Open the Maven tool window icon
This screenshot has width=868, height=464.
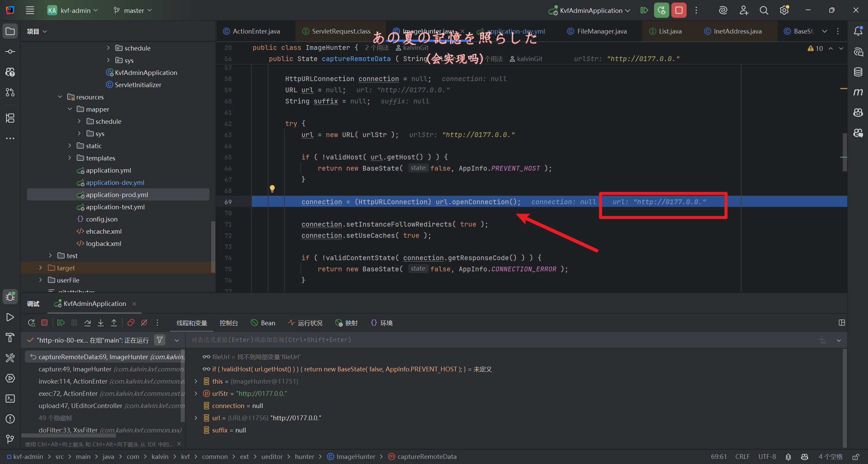click(858, 92)
